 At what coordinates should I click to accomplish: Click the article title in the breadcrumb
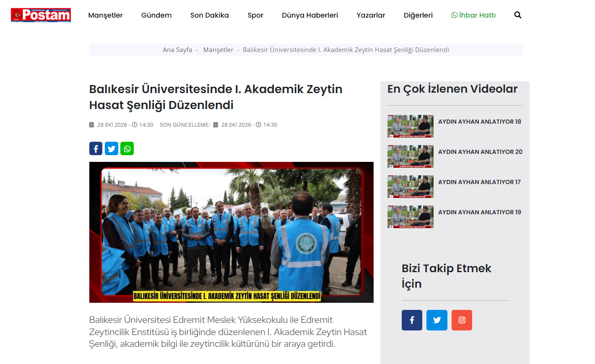click(346, 49)
